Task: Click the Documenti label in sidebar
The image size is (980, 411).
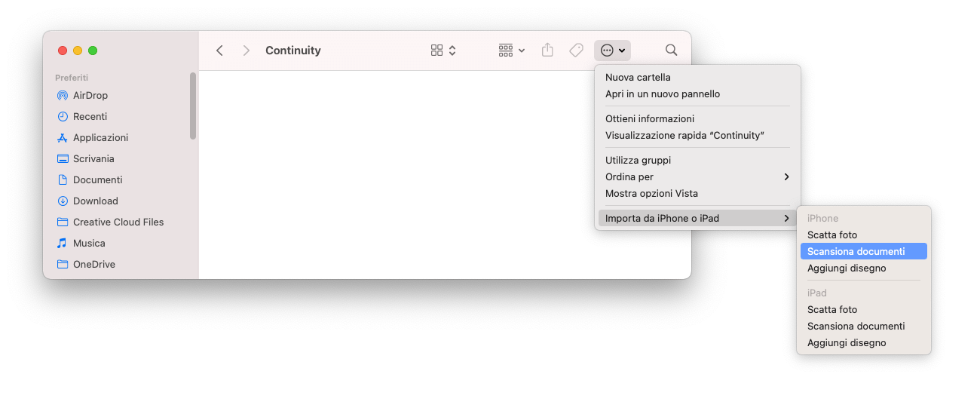Action: coord(97,180)
